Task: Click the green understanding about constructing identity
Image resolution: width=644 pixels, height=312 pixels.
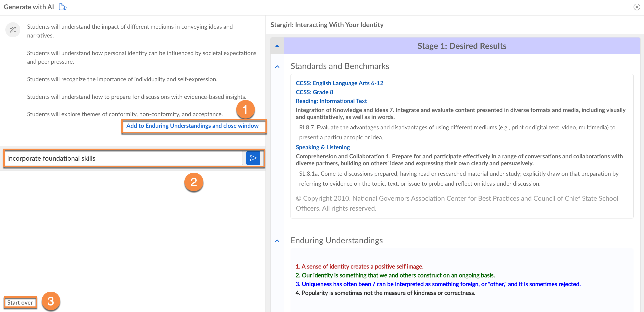Action: coord(395,275)
